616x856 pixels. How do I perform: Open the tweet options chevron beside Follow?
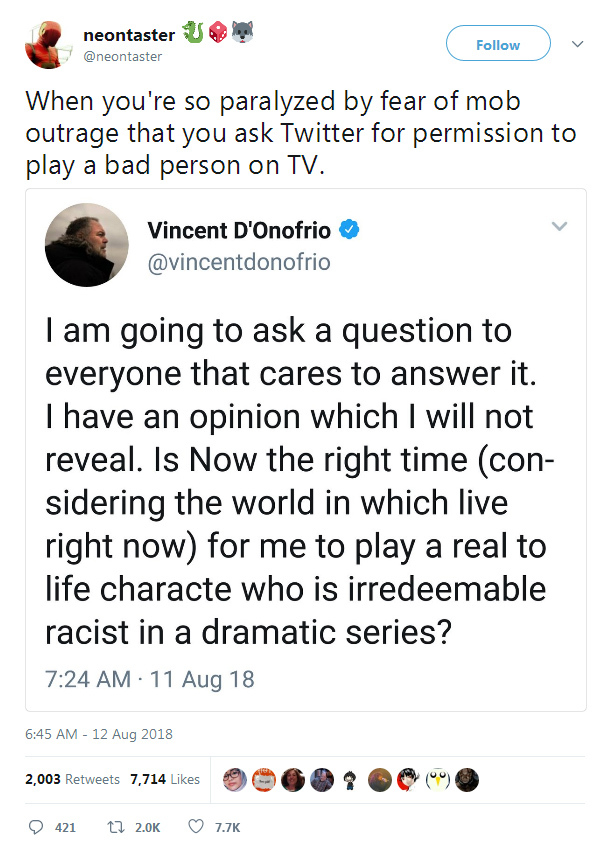(577, 44)
